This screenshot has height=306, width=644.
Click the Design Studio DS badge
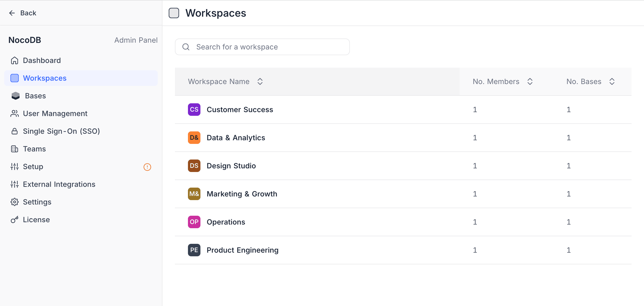point(194,166)
